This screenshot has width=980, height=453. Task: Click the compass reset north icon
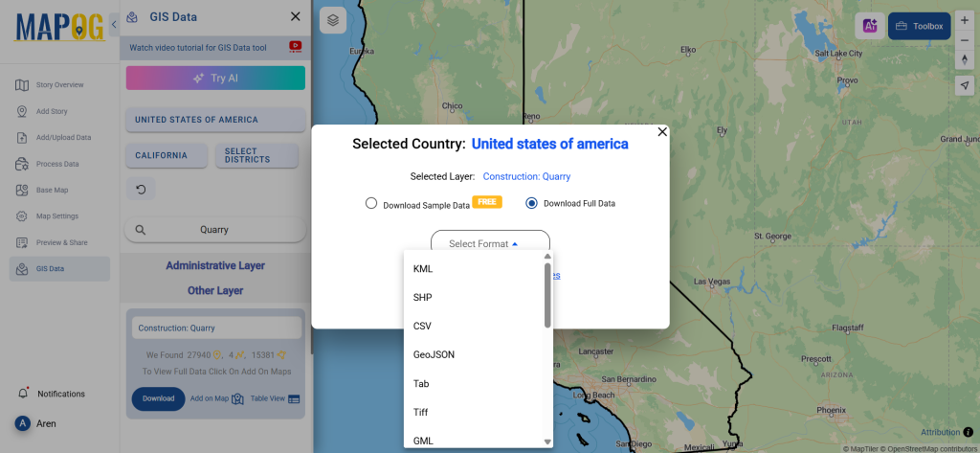coord(964,60)
